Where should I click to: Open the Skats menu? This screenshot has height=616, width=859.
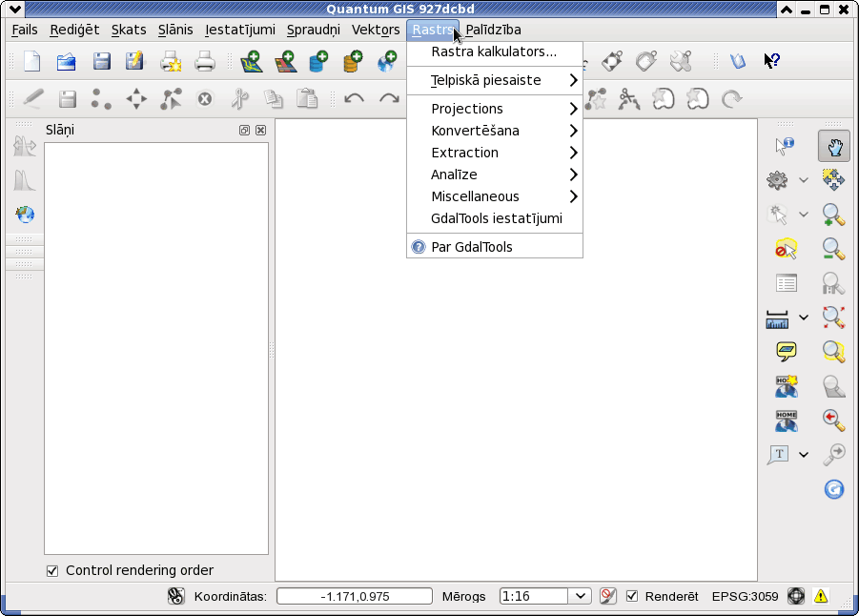[129, 30]
